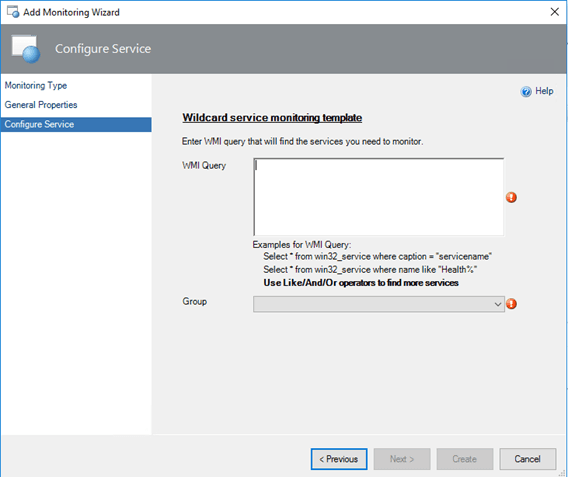
Task: Go to the General Properties step
Action: click(x=41, y=105)
